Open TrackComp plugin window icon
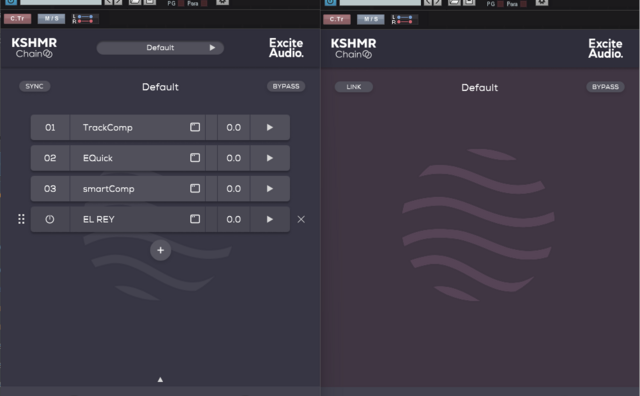 tap(195, 127)
